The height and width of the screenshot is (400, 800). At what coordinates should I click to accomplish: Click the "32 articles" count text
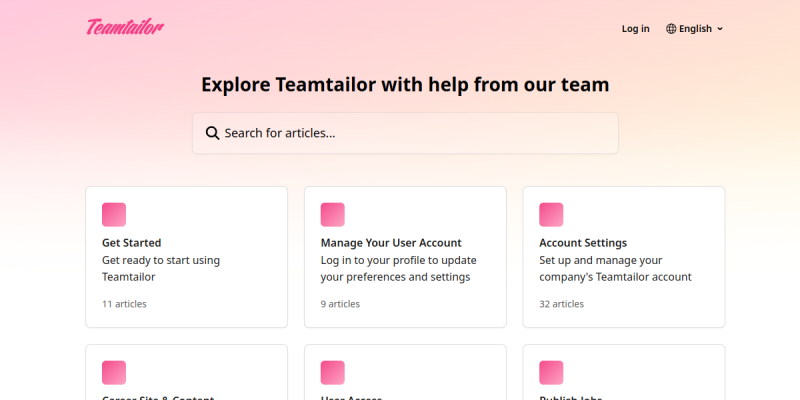click(x=561, y=304)
